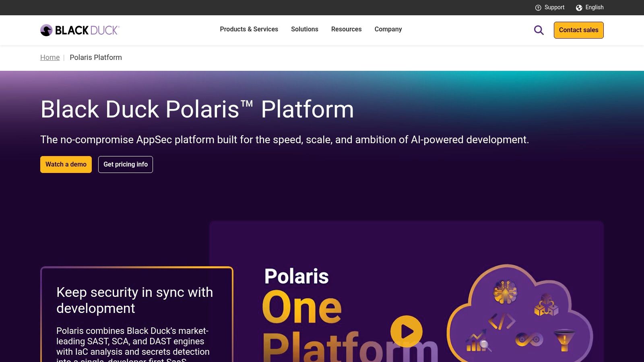Image resolution: width=644 pixels, height=362 pixels.
Task: Click the globe language icon
Action: coord(579,8)
